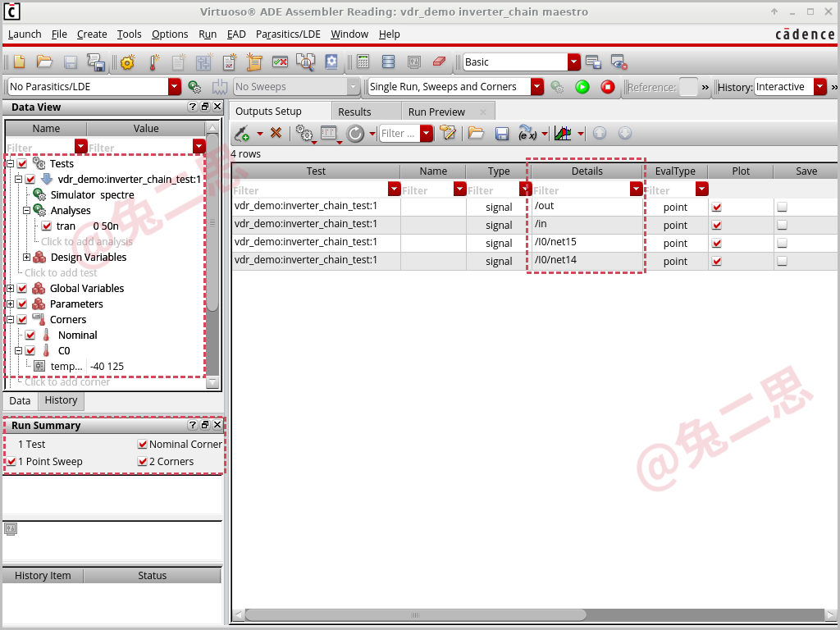Toggle the tran analysis checkbox
This screenshot has width=840, height=630.
click(x=47, y=226)
